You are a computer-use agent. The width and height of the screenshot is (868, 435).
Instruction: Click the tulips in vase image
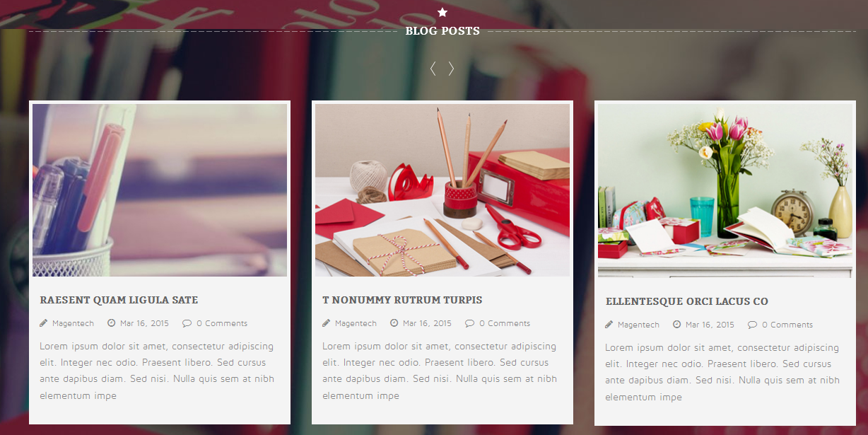(725, 191)
